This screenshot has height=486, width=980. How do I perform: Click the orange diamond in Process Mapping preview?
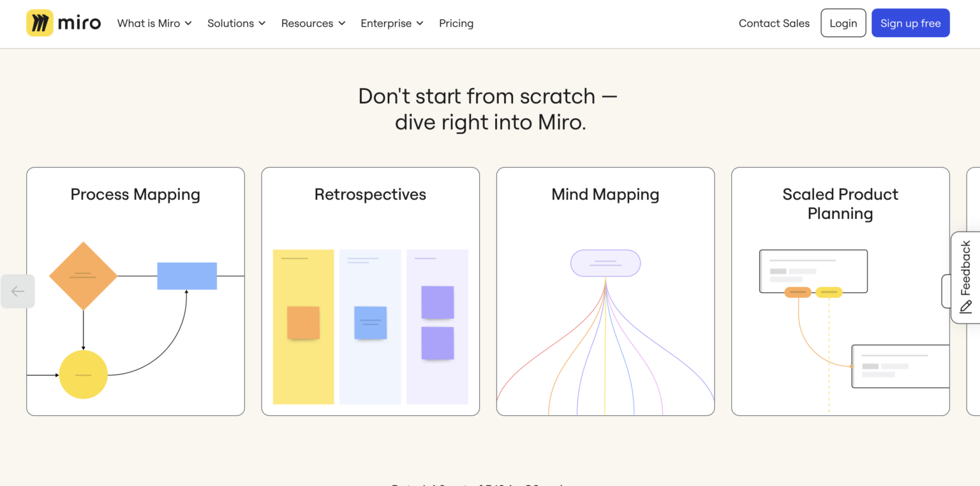pos(83,276)
